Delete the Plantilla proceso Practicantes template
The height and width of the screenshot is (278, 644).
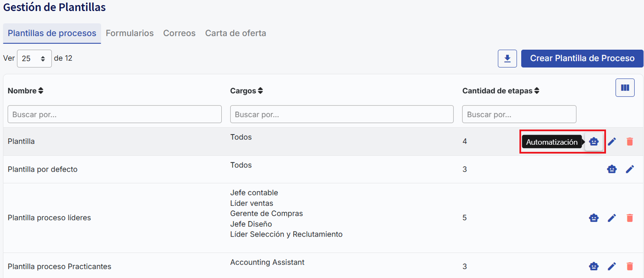click(630, 267)
